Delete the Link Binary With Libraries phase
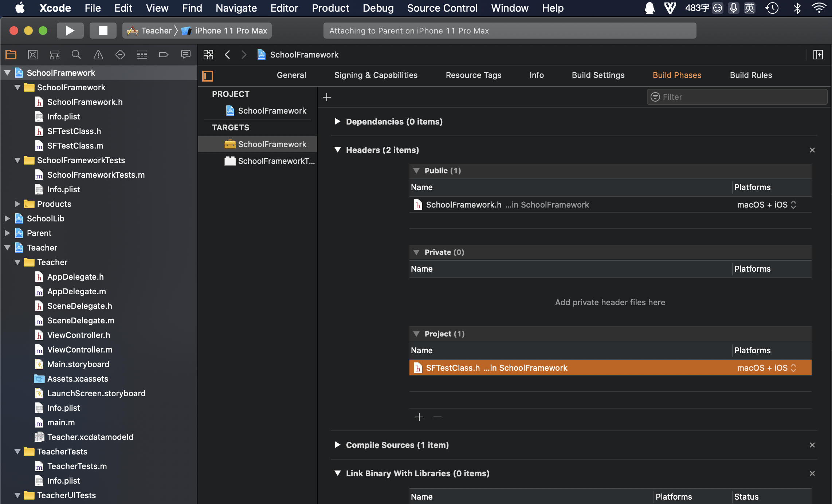 (812, 473)
